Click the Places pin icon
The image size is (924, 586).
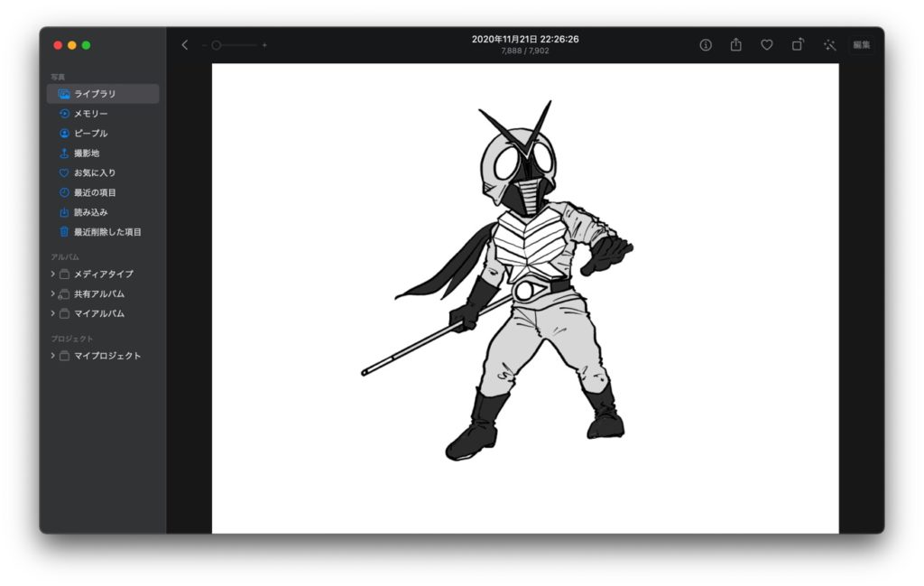tap(64, 153)
